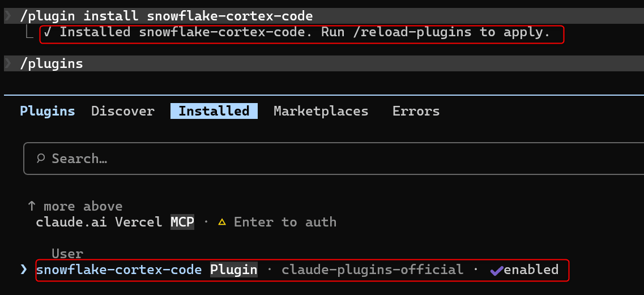Screen dimensions: 644x295
Task: Toggle the enabled status of snowflake-cortex-code
Action: coord(524,270)
